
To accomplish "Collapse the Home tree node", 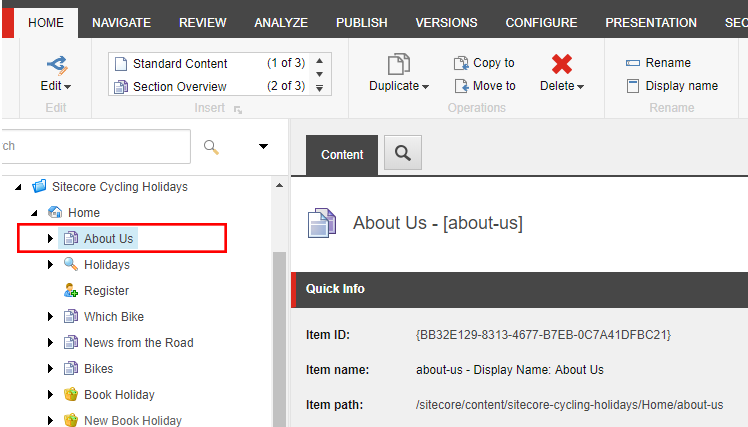I will click(x=34, y=213).
